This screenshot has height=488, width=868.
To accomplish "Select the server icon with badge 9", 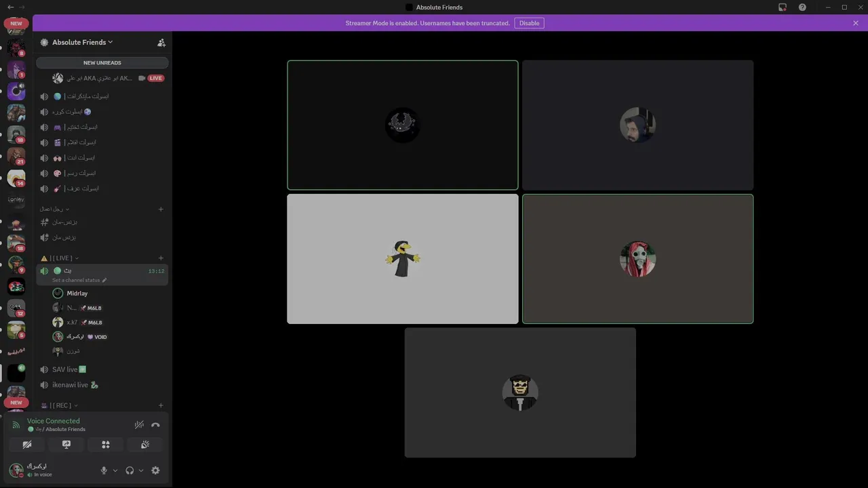I will 16,265.
